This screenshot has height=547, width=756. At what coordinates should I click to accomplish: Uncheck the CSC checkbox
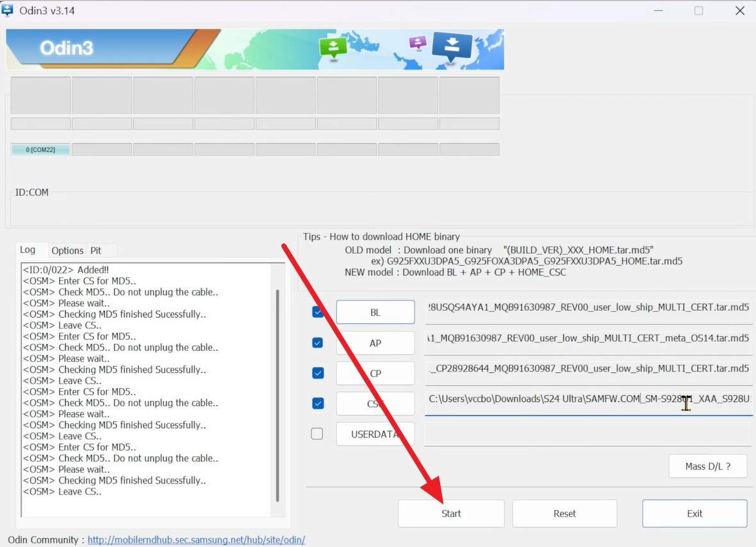(318, 404)
